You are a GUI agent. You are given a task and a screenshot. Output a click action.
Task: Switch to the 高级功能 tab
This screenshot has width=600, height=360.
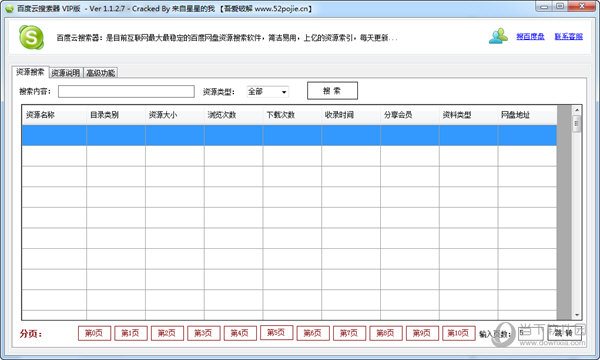pyautogui.click(x=101, y=73)
